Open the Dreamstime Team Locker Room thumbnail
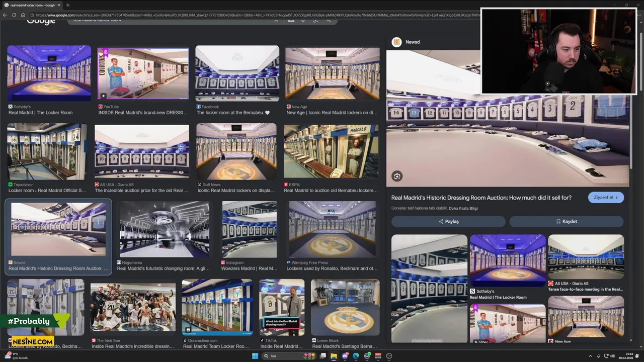The width and height of the screenshot is (644, 362). (x=217, y=307)
